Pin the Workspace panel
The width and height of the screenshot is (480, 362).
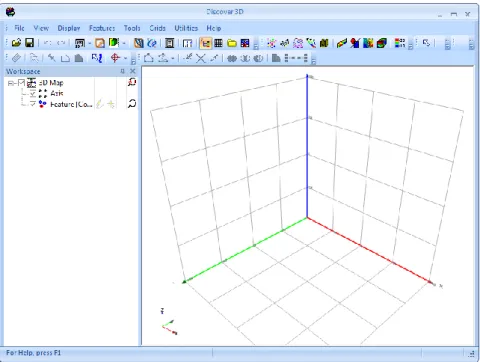click(122, 71)
